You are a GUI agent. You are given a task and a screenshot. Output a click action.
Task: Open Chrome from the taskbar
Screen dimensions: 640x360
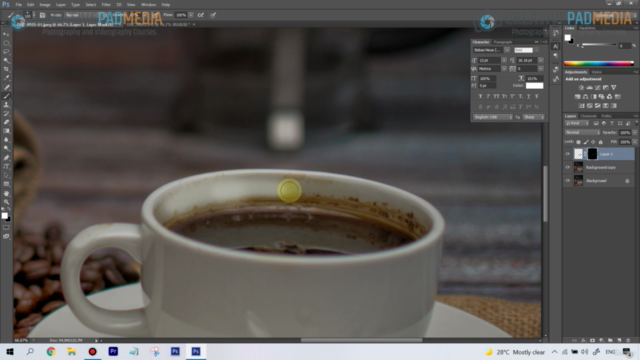tap(51, 351)
